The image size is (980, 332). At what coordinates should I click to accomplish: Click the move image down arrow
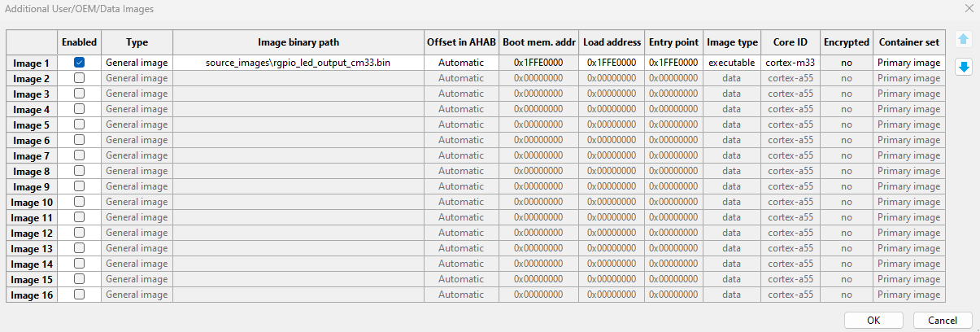click(964, 67)
